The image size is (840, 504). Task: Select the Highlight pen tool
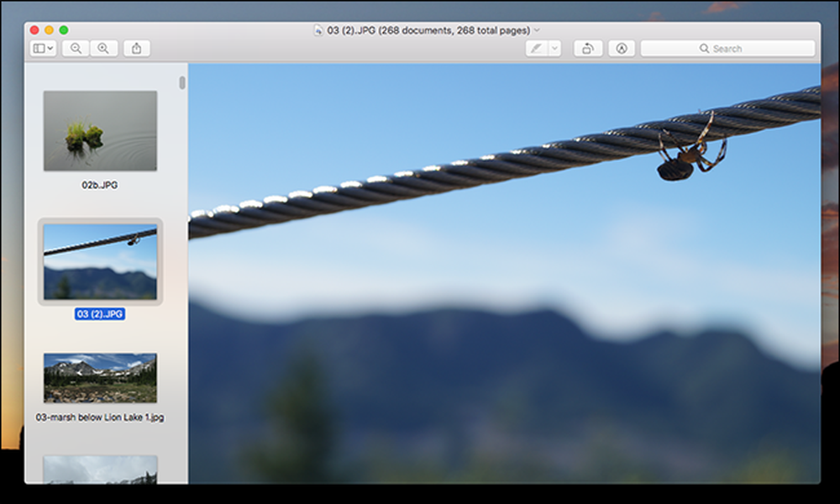pyautogui.click(x=536, y=49)
